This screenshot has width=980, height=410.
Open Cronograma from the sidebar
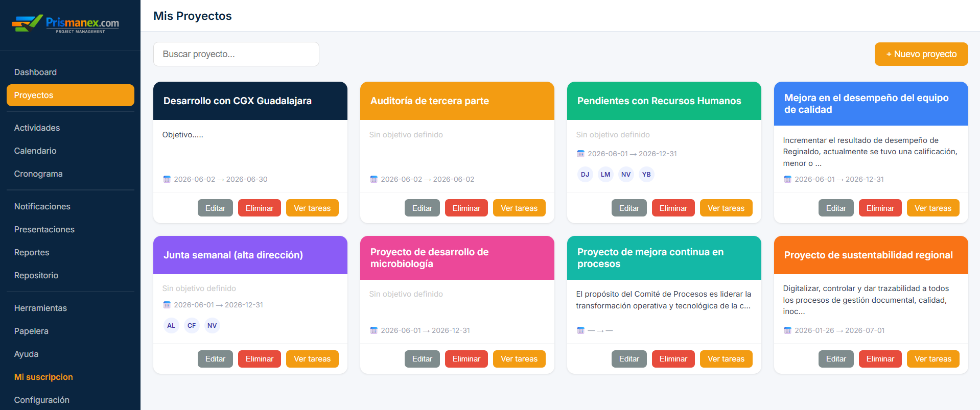click(71, 174)
